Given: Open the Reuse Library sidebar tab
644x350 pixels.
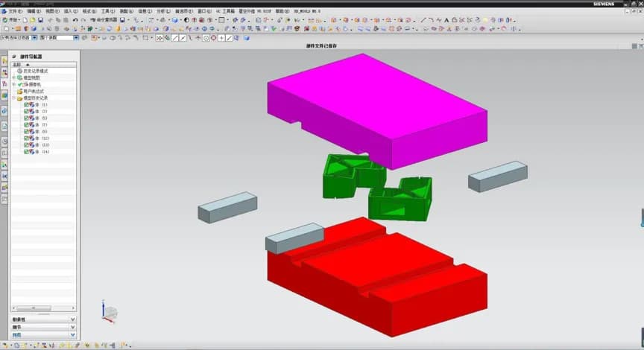Looking at the screenshot, I should click(x=4, y=95).
